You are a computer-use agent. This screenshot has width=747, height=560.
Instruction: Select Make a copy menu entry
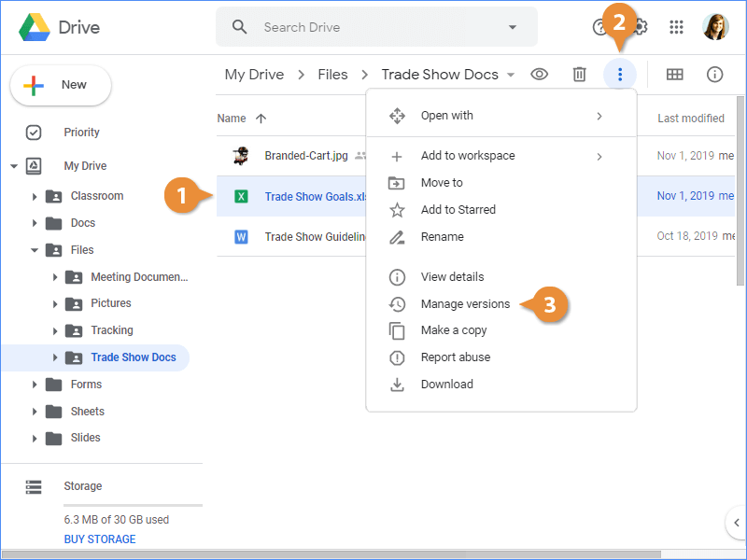tap(454, 330)
